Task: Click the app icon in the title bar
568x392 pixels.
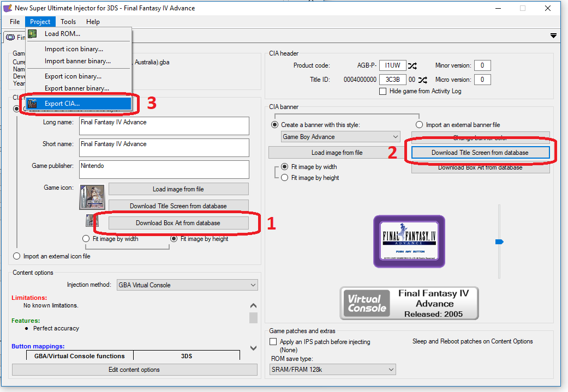Action: [x=7, y=8]
